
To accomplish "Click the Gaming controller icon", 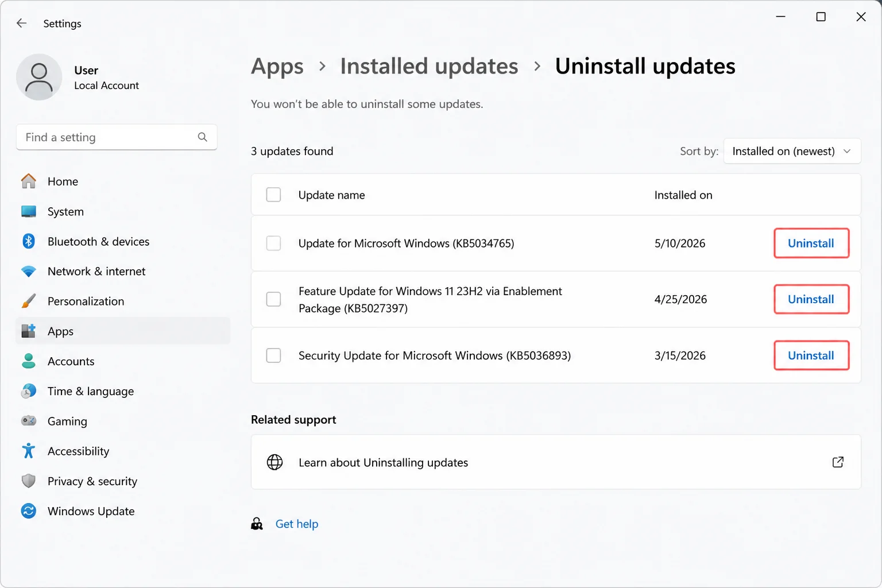I will (x=29, y=421).
